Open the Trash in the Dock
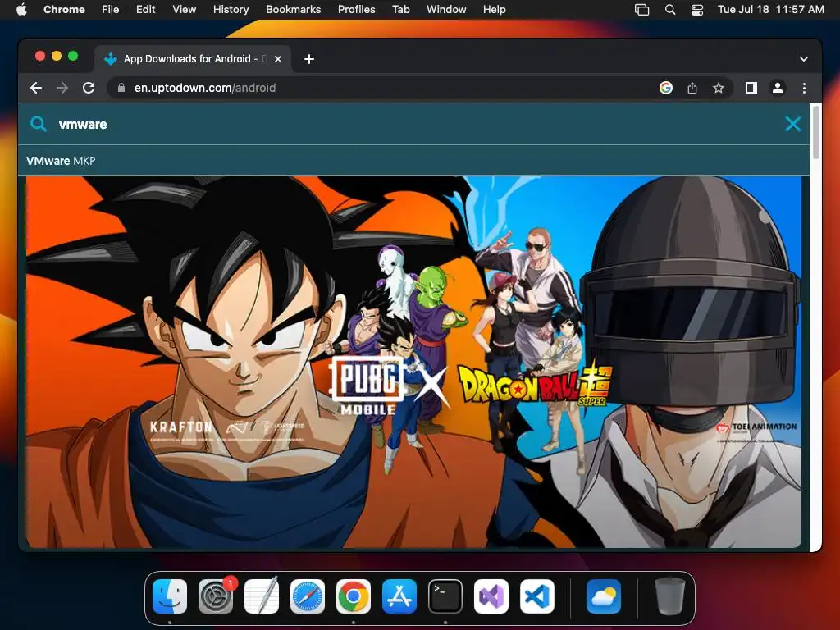Image resolution: width=840 pixels, height=630 pixels. 669,596
